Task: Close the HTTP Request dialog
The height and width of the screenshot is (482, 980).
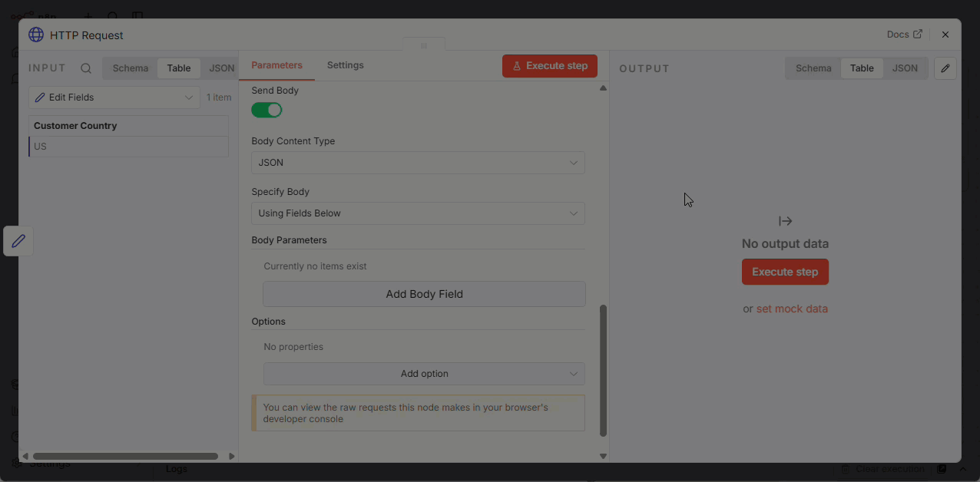Action: (x=945, y=35)
